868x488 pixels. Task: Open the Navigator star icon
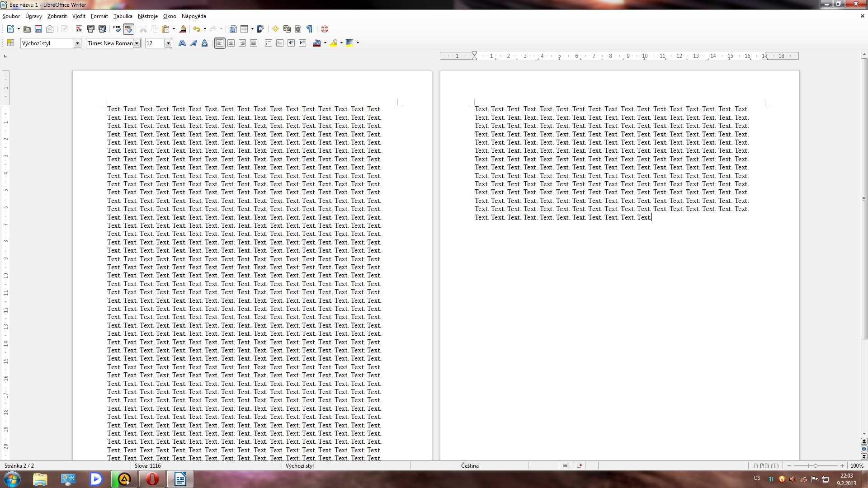[275, 29]
